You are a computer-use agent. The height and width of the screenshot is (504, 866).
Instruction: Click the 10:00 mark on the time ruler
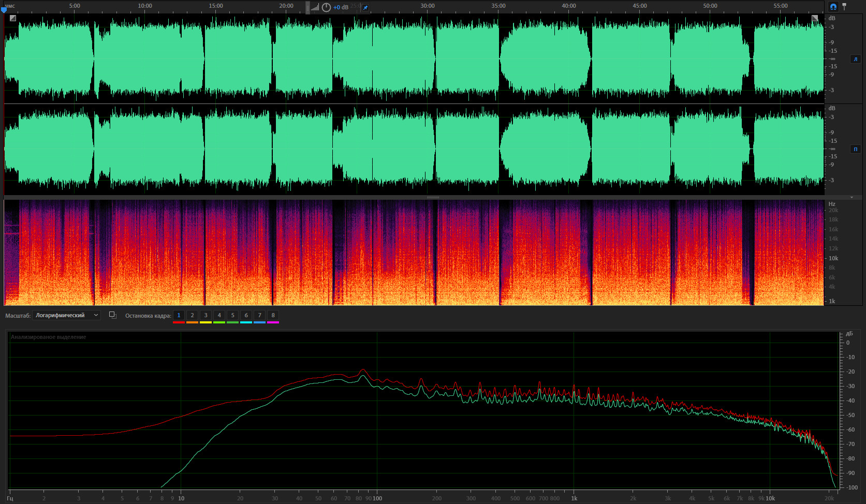pos(145,6)
